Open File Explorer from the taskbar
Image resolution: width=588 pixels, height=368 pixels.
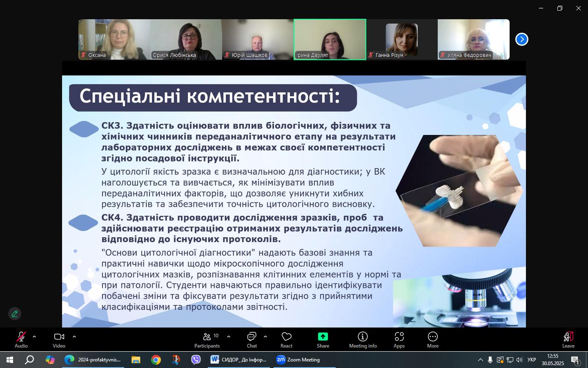tap(136, 360)
